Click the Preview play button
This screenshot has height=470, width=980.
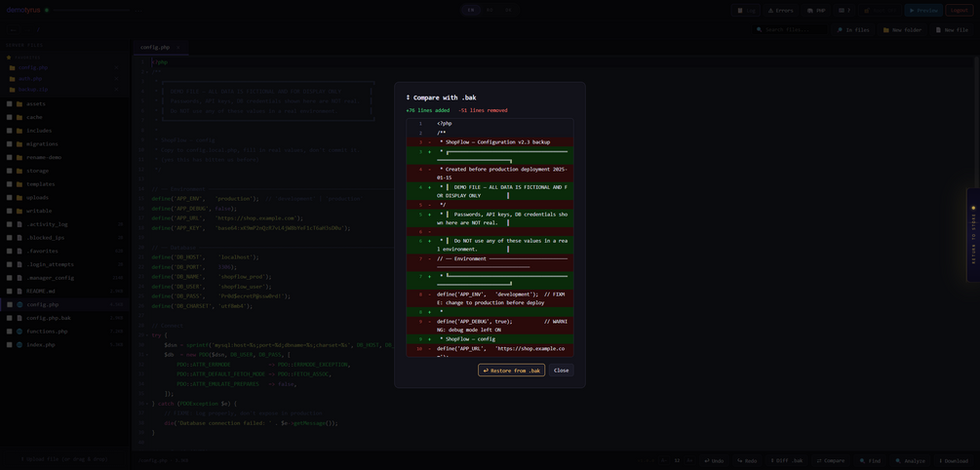point(923,10)
